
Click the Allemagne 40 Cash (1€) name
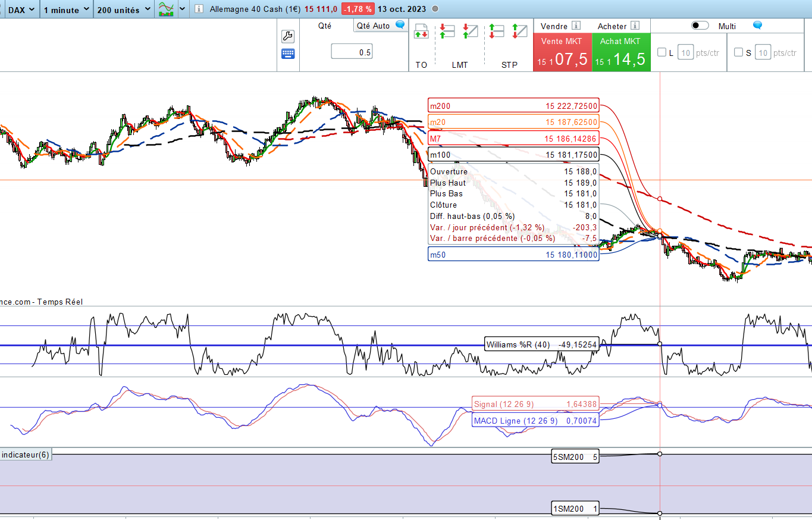pos(255,9)
